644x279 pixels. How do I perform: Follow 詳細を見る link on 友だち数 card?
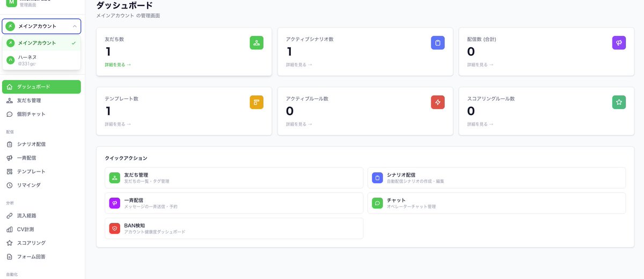tap(118, 65)
